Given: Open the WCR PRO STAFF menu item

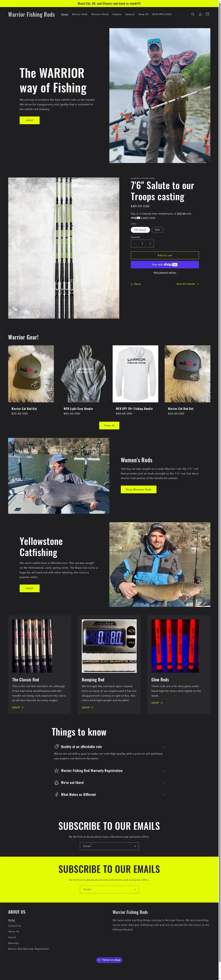Looking at the screenshot, I should pyautogui.click(x=162, y=14).
